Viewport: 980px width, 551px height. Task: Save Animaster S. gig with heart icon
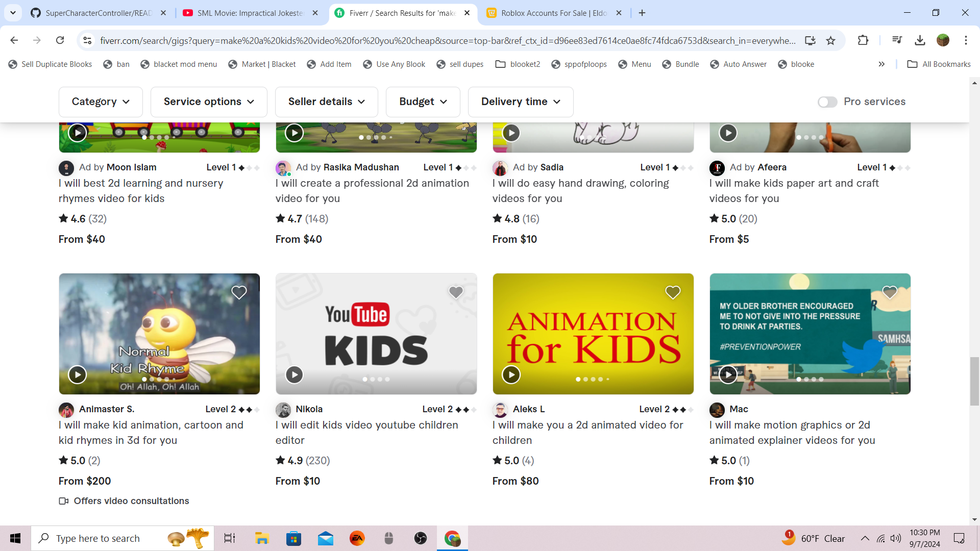(239, 292)
